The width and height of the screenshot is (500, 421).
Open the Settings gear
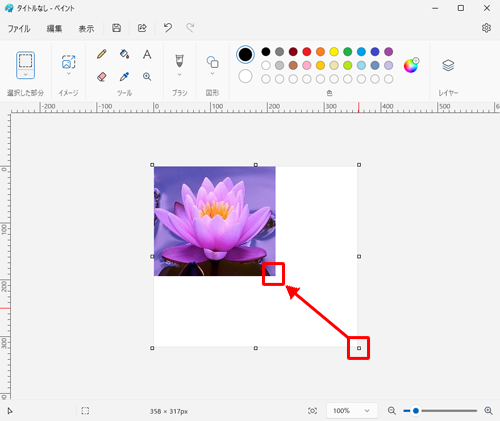486,28
